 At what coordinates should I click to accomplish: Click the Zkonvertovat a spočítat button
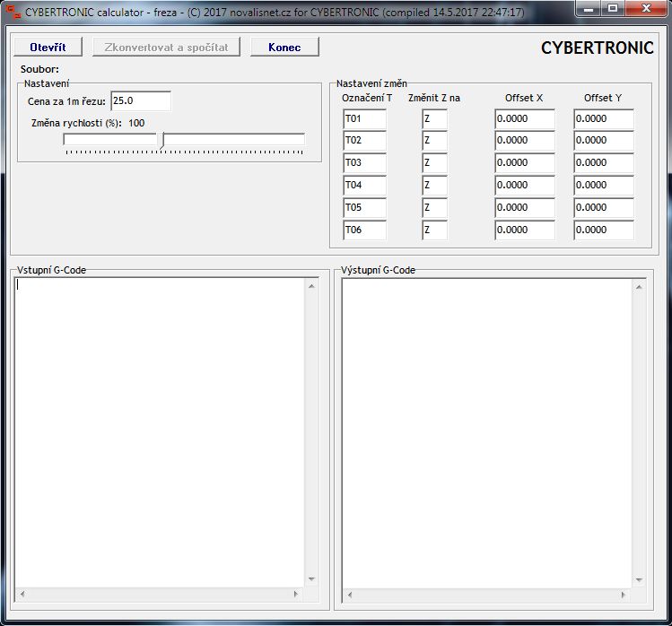coord(166,47)
